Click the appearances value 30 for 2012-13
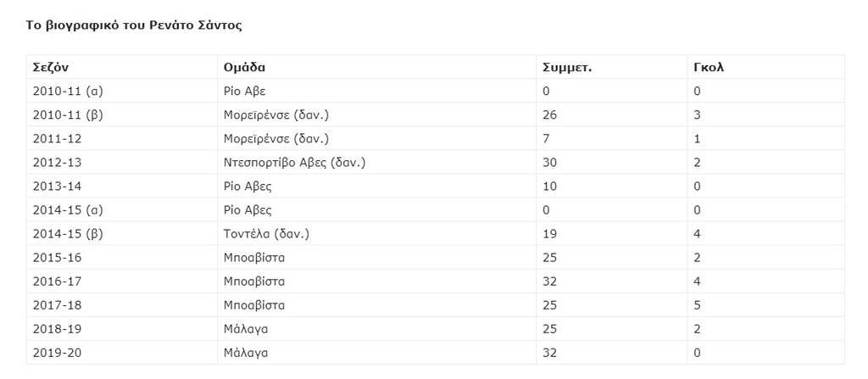 (x=549, y=162)
